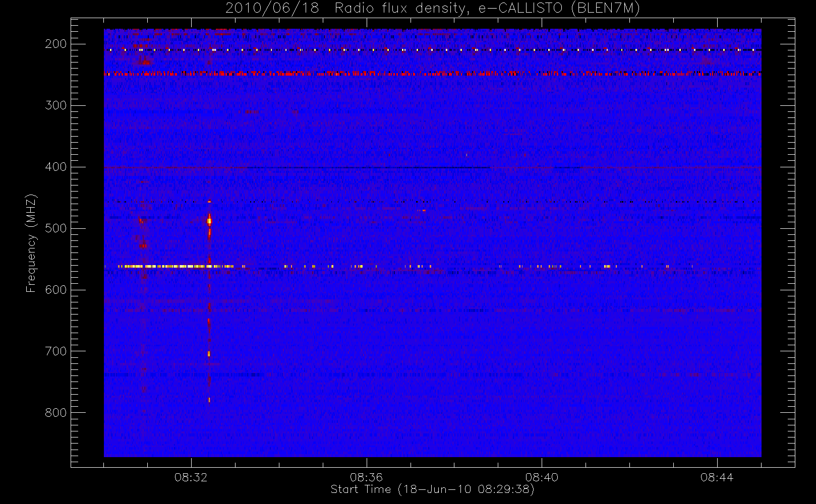Click the bright yellow burst spot near 490 MHz
The height and width of the screenshot is (504, 816).
coord(209,221)
